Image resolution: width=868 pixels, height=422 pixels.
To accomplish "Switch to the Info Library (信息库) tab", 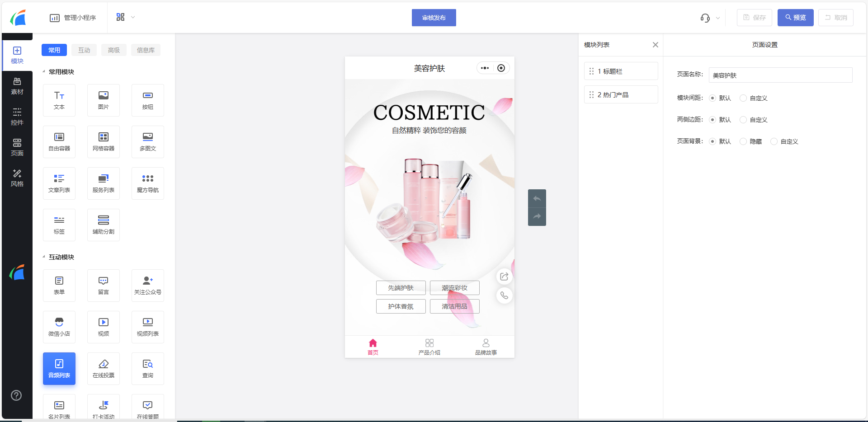I will tap(146, 50).
